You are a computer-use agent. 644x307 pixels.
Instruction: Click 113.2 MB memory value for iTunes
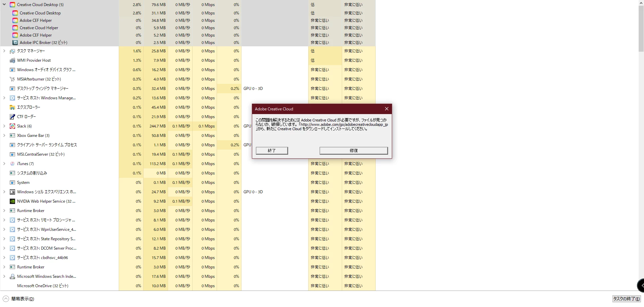click(158, 164)
